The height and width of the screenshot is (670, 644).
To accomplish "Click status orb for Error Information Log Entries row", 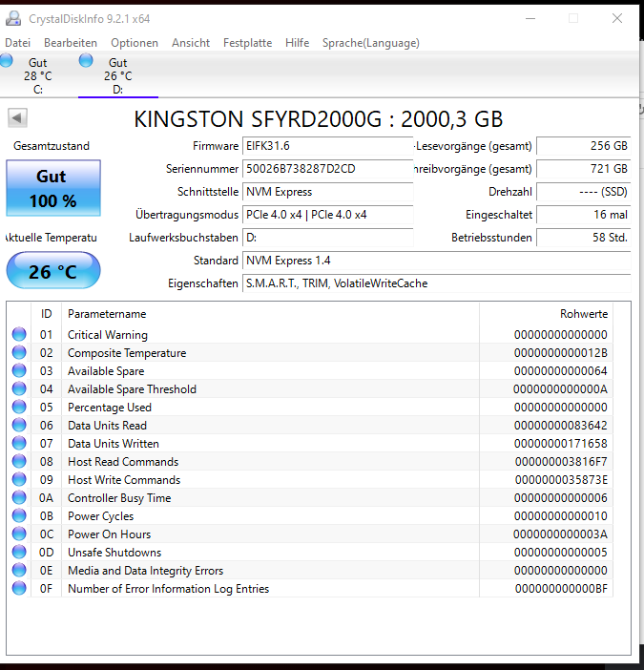I will (x=19, y=588).
